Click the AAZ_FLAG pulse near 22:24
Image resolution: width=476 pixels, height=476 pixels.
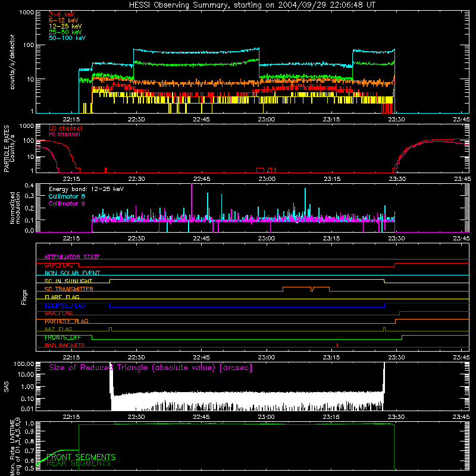point(110,329)
